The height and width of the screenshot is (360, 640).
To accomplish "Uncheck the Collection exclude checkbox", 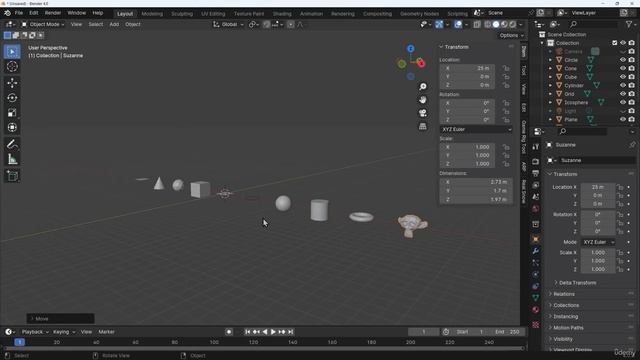I will 615,43.
